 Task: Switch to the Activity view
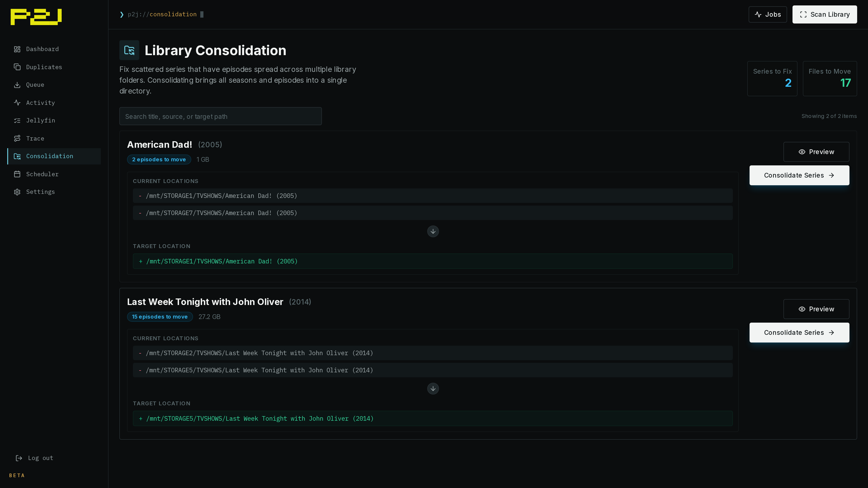tap(54, 103)
